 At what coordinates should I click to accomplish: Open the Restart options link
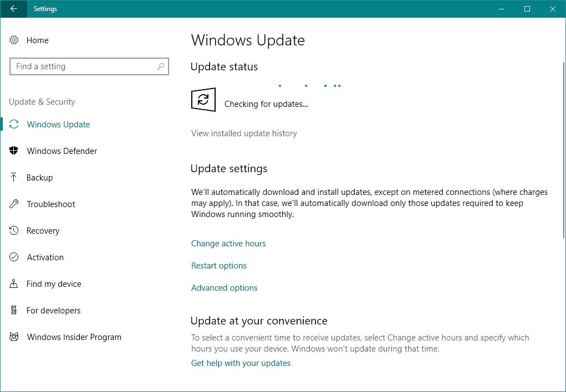click(x=219, y=266)
